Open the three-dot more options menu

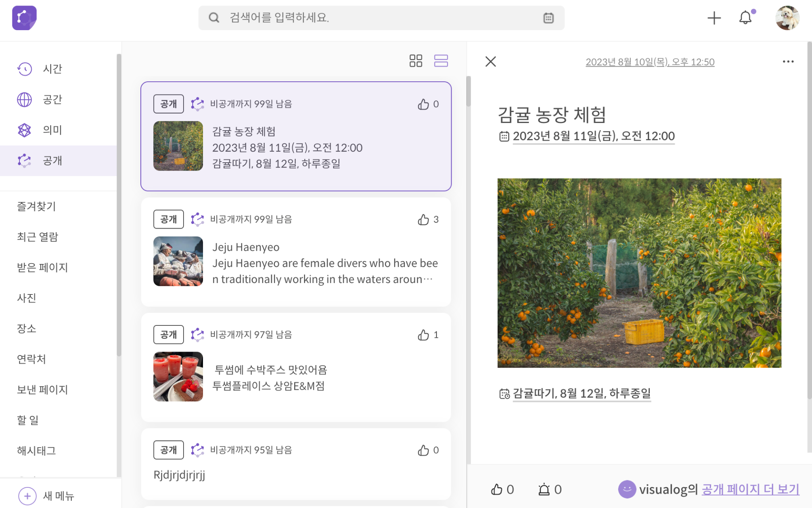[788, 62]
